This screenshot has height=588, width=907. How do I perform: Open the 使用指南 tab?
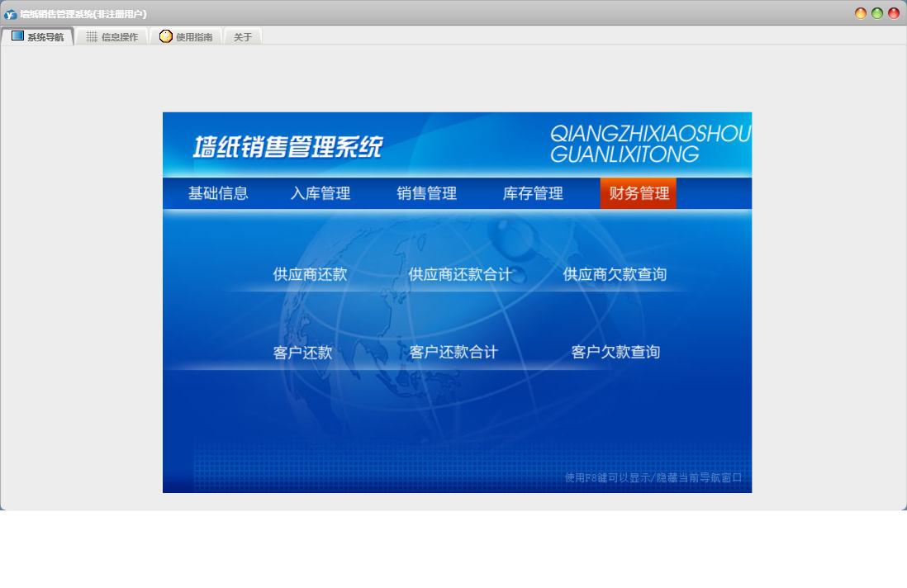[186, 36]
